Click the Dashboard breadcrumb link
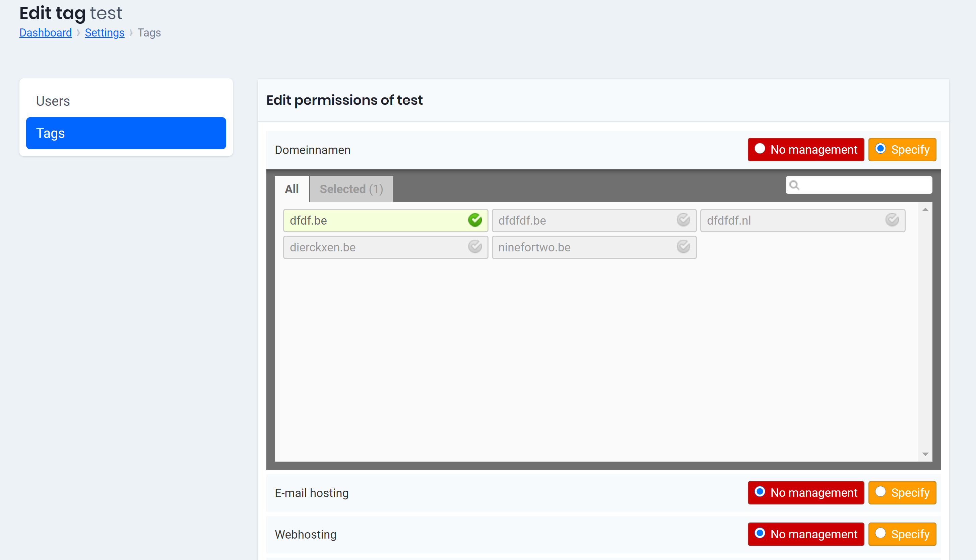Image resolution: width=976 pixels, height=560 pixels. coord(46,33)
